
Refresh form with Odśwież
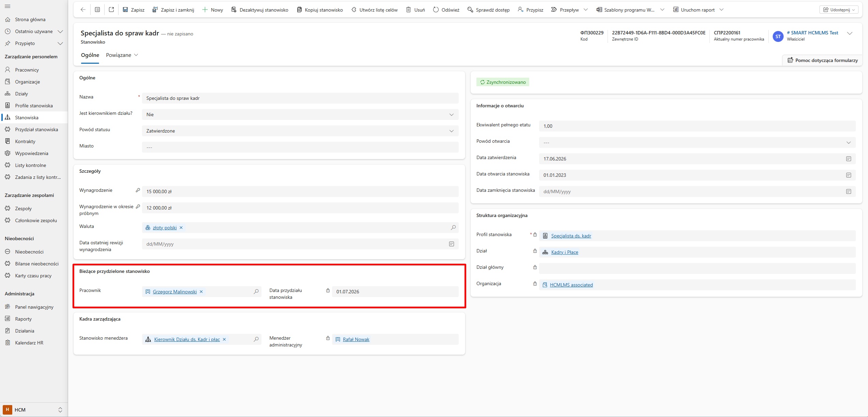click(446, 10)
